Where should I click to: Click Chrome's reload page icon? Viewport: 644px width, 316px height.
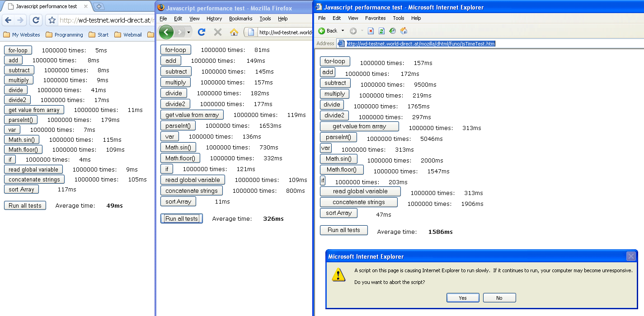click(36, 20)
